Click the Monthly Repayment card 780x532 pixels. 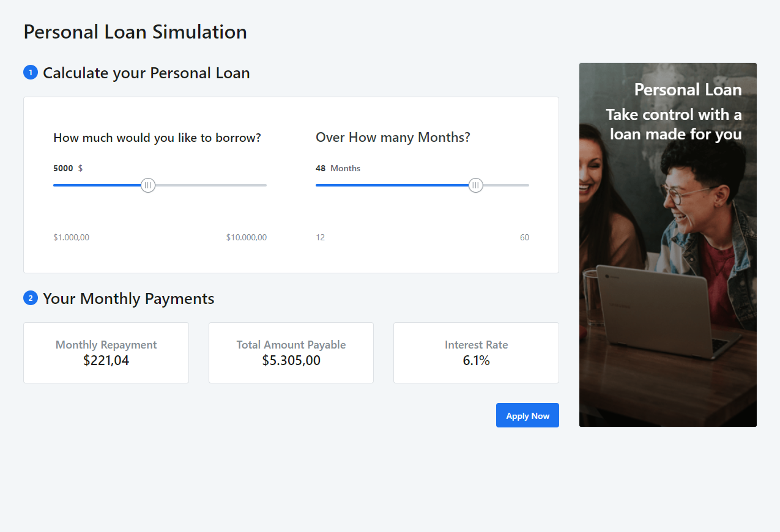106,353
